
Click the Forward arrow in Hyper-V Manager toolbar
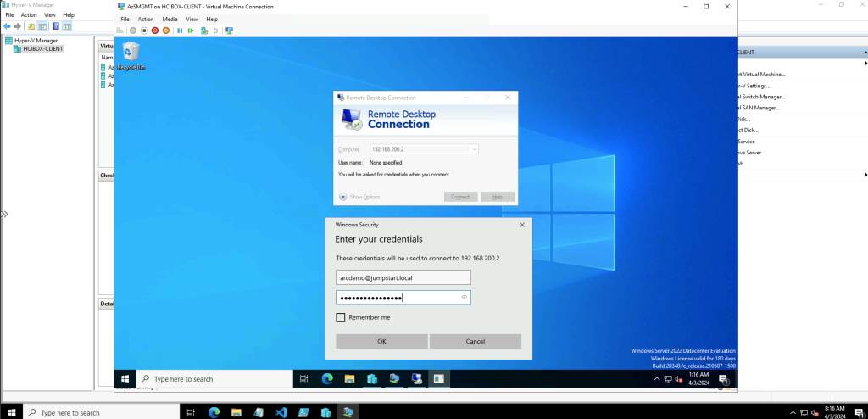point(17,26)
